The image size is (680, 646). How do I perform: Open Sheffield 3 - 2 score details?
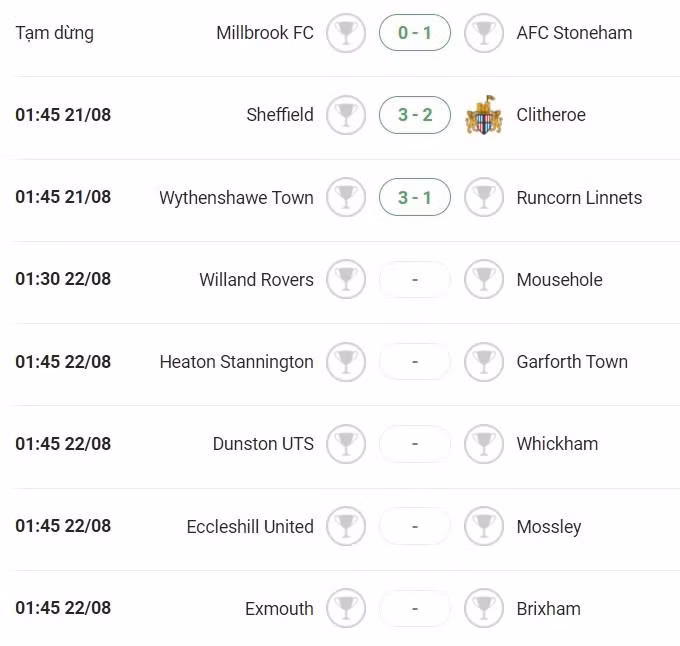(x=415, y=115)
